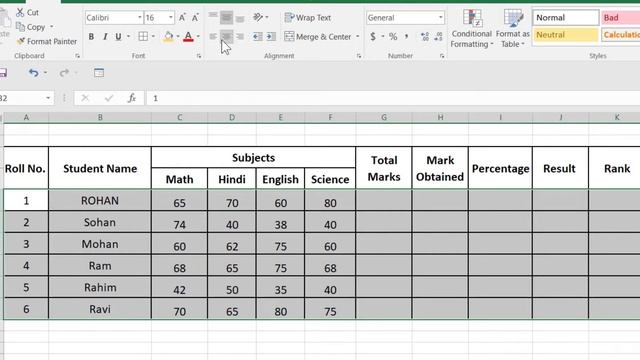Apply cell borders with the Borders icon
This screenshot has height=360, width=640.
click(x=143, y=37)
